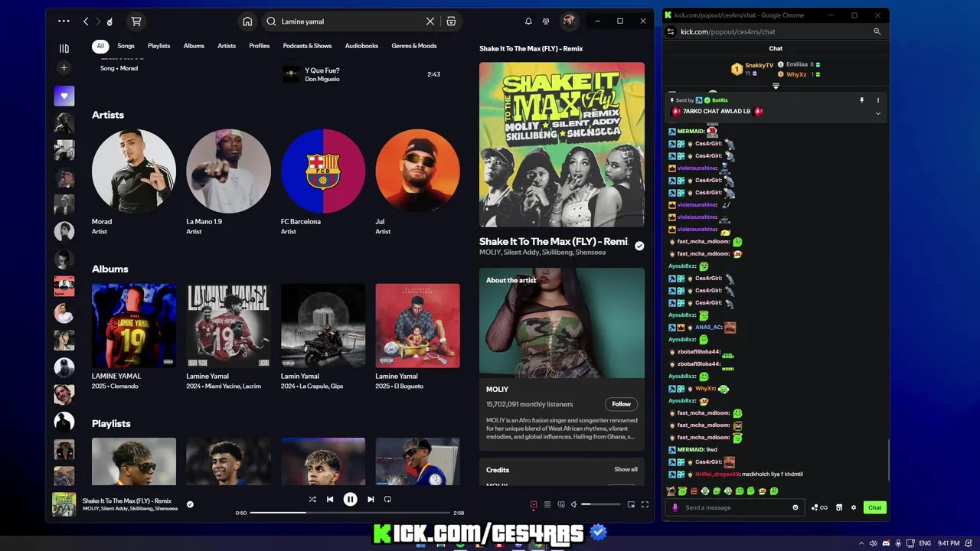980x551 pixels.
Task: Open chat settings gear
Action: pos(854,507)
